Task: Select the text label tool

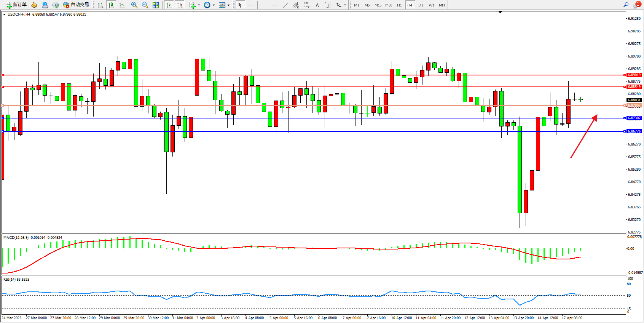Action: point(328,5)
